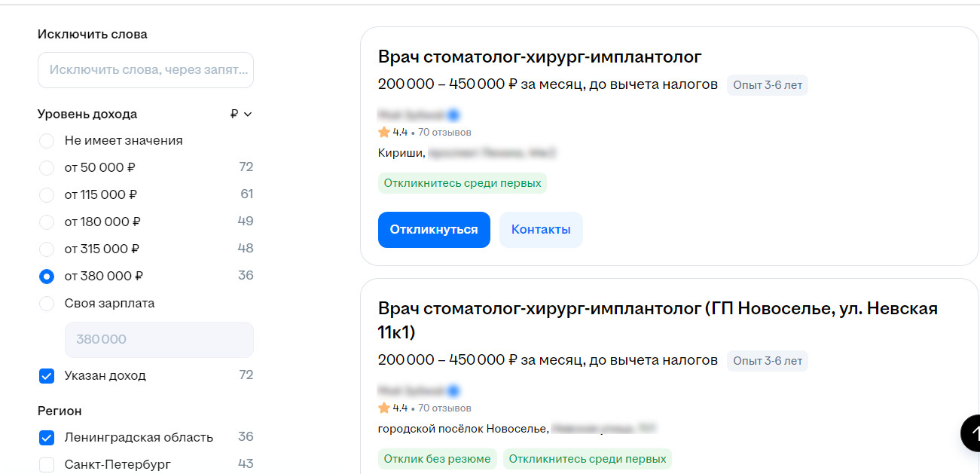The width and height of the screenshot is (980, 474).
Task: Uncheck the "Указан доход" checkbox
Action: (47, 376)
